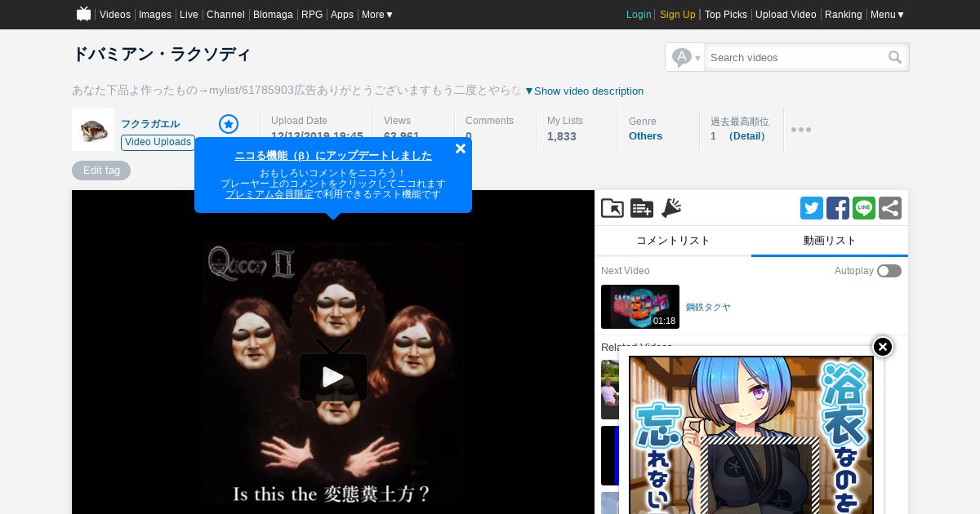The height and width of the screenshot is (514, 980).
Task: Open the Videos section
Action: (x=115, y=15)
